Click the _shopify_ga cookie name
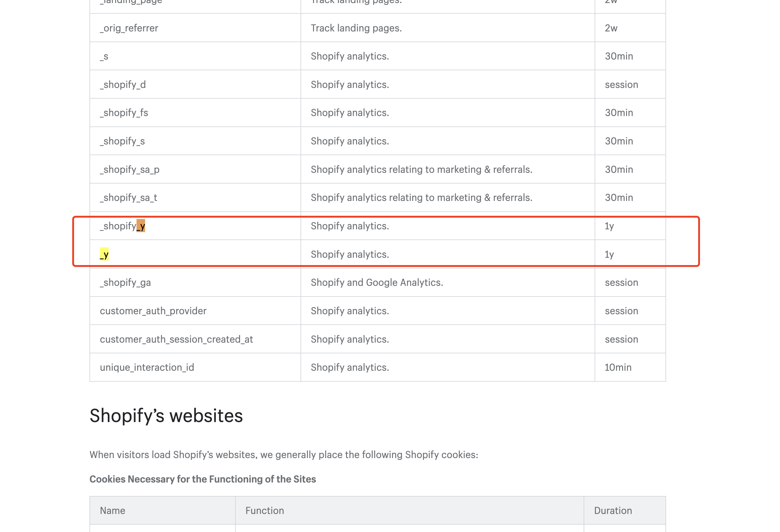Image resolution: width=780 pixels, height=532 pixels. coord(125,282)
